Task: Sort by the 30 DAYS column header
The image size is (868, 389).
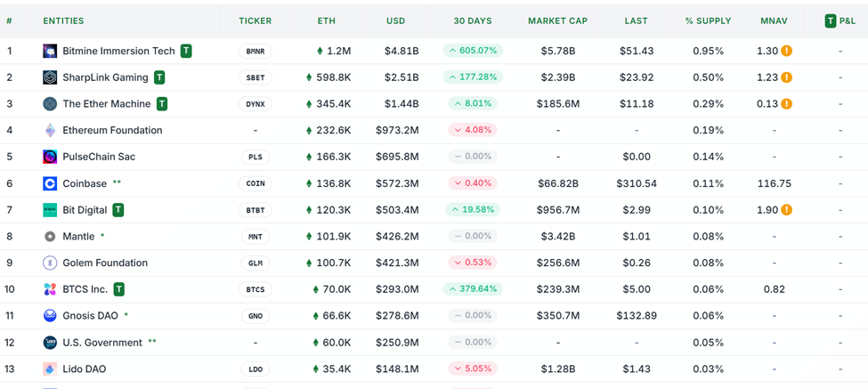Action: click(472, 20)
